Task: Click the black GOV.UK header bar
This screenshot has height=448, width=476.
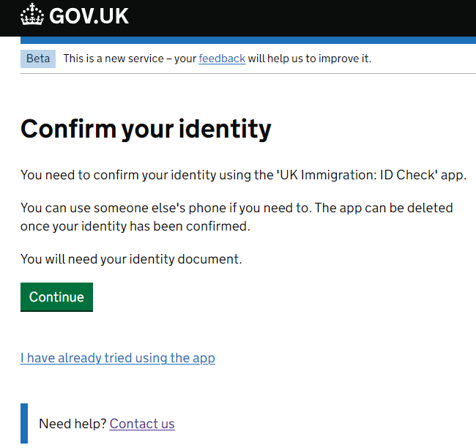Action: click(x=238, y=18)
